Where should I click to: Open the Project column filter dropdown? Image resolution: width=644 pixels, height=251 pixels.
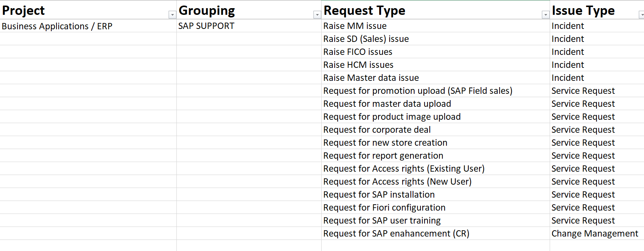click(172, 14)
